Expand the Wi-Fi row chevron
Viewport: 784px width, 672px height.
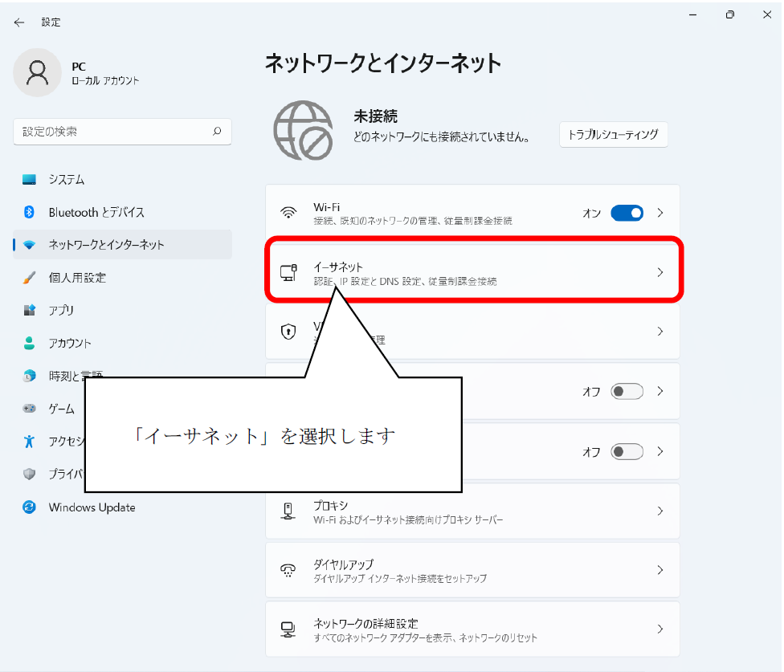pos(660,213)
